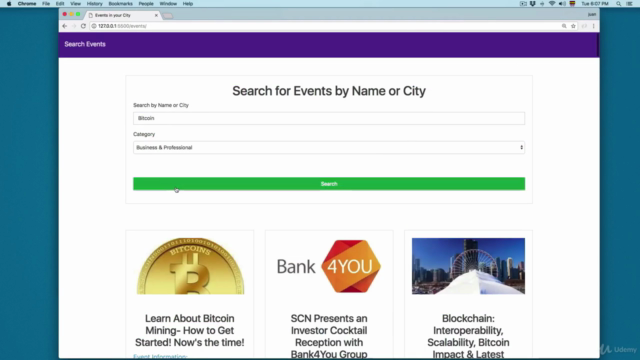Click the zoom magnifier in the address bar
The height and width of the screenshot is (360, 640).
(x=564, y=26)
